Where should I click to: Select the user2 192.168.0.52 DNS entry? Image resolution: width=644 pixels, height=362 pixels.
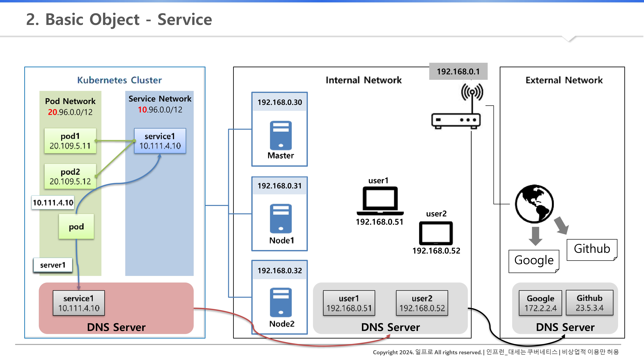pos(422,303)
